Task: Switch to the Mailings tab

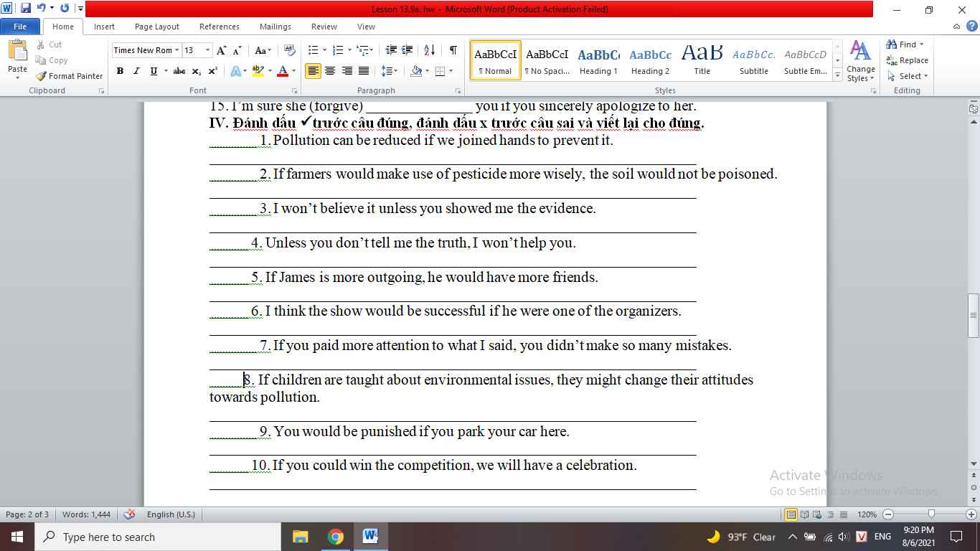Action: (275, 27)
